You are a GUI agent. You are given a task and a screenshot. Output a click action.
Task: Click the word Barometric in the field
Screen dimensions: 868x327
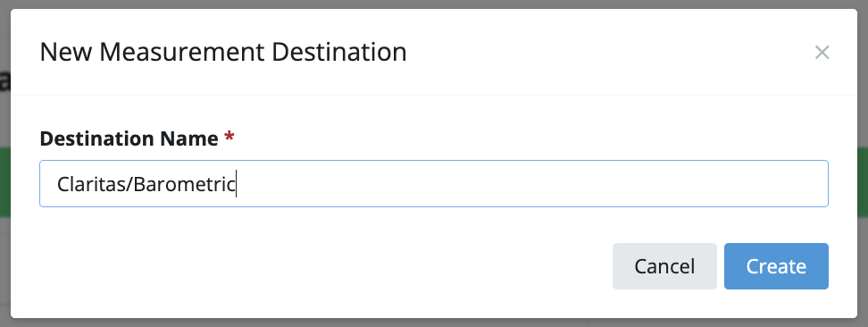184,185
